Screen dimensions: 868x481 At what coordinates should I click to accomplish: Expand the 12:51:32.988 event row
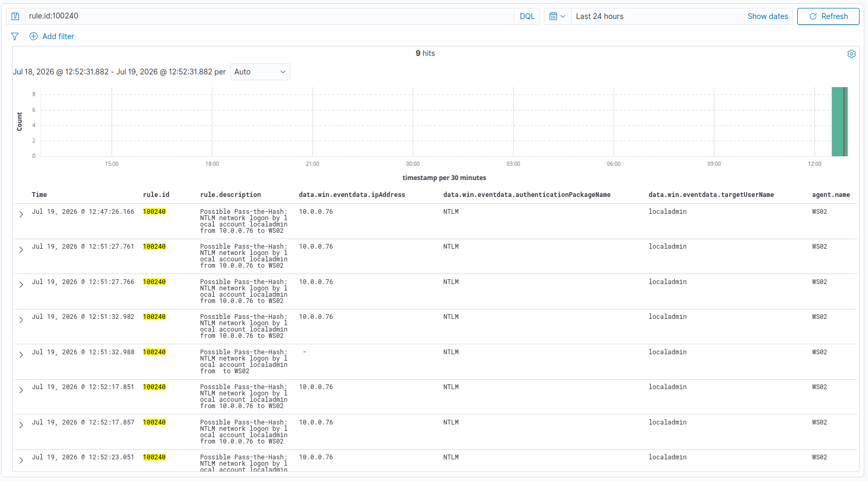(21, 355)
